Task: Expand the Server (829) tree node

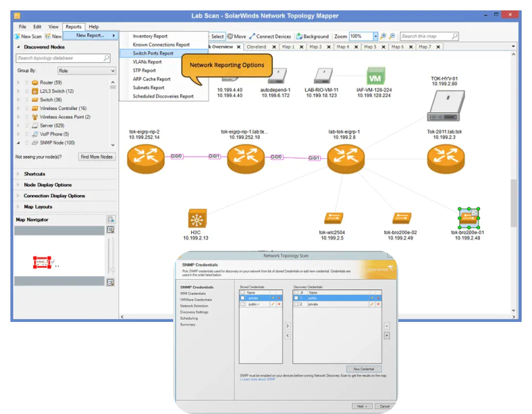Action: pos(18,125)
